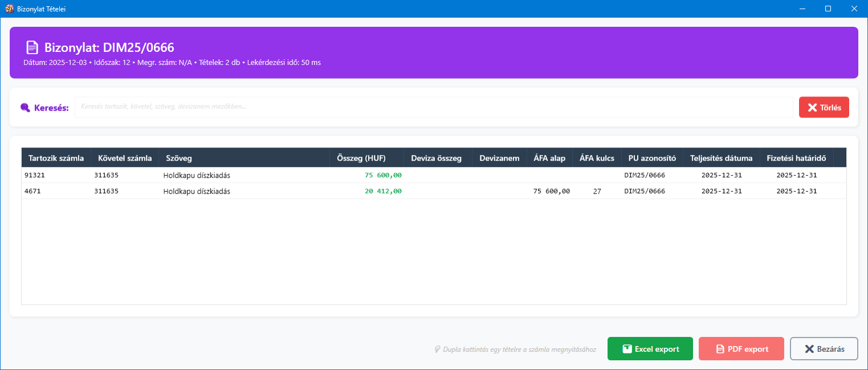The image size is (868, 370).
Task: Sort by Követel számla column header
Action: pyautogui.click(x=124, y=158)
